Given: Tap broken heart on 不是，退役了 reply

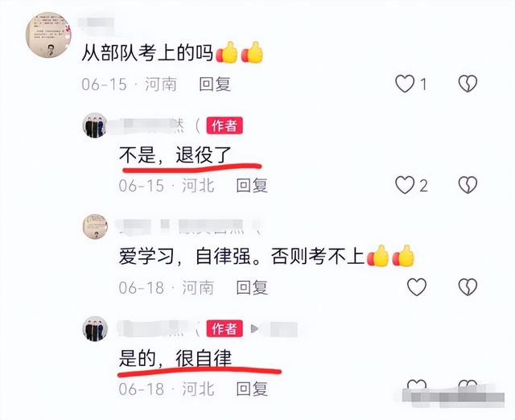Looking at the screenshot, I should click(x=468, y=185).
